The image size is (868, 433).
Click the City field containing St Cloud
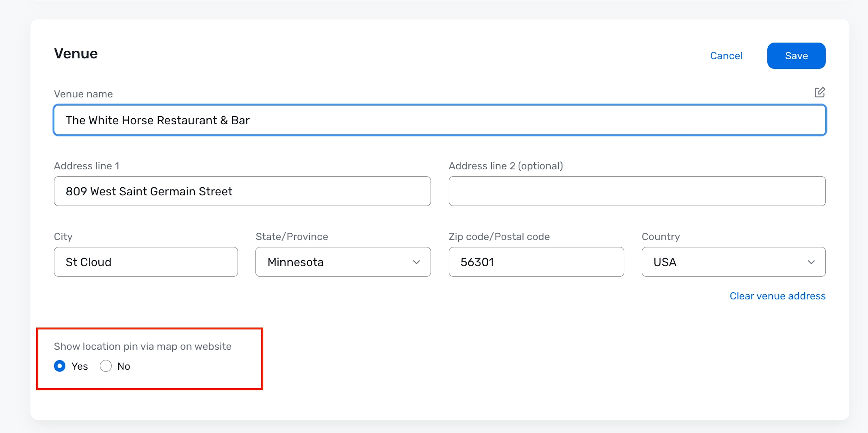point(146,262)
